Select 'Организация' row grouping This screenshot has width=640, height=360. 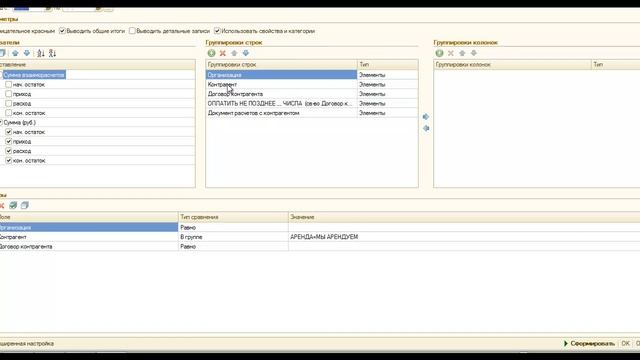tap(281, 75)
